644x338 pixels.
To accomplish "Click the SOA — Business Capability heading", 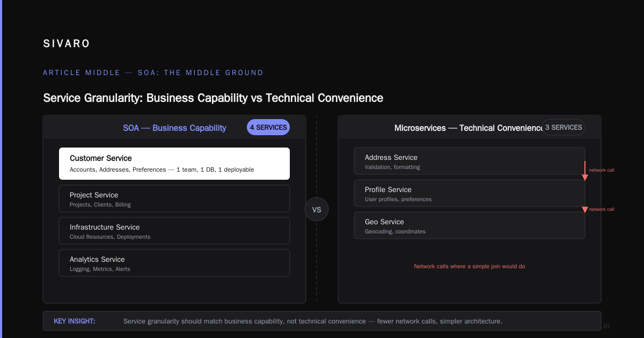I will click(x=174, y=128).
